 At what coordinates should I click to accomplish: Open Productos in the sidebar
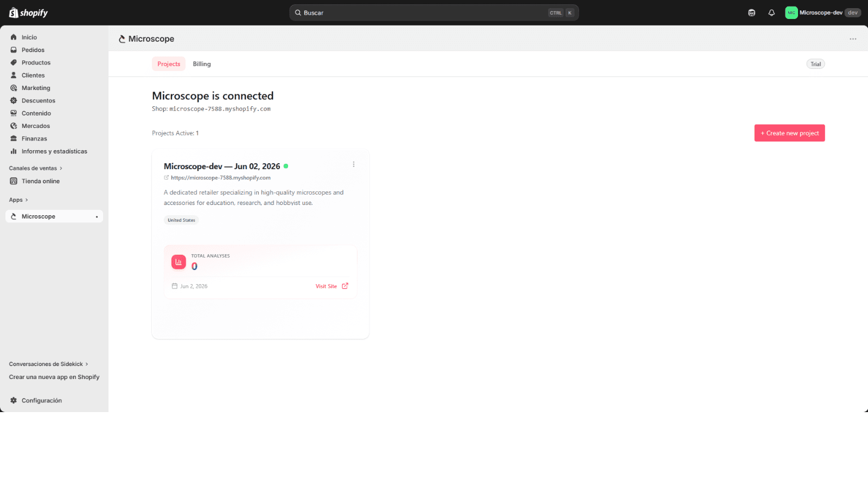click(54, 63)
